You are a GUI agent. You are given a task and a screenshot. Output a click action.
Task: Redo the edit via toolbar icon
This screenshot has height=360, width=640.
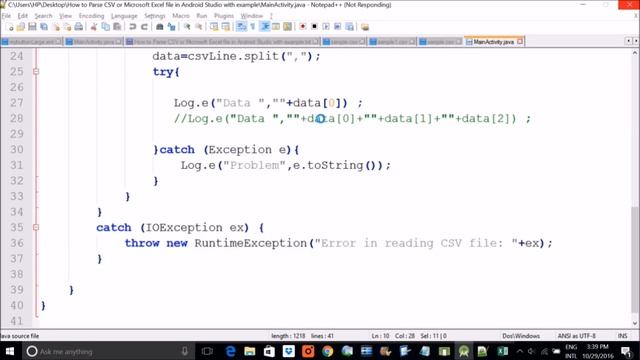(x=144, y=27)
